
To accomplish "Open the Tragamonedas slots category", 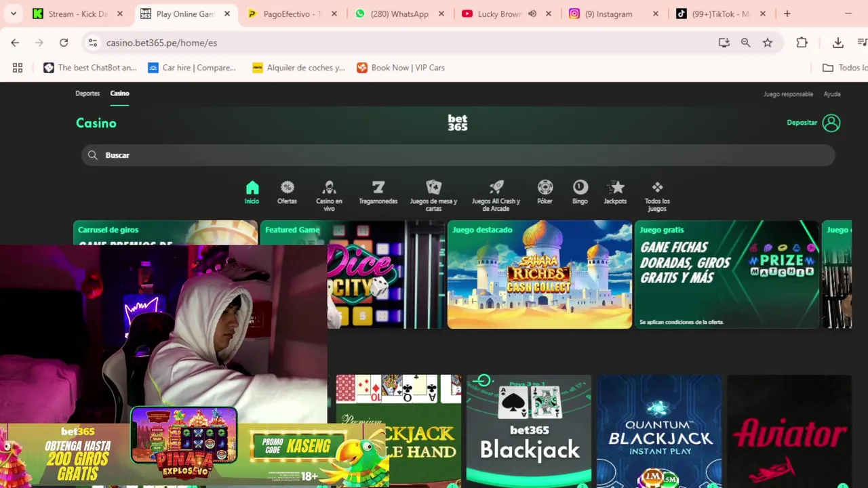I will pyautogui.click(x=378, y=192).
